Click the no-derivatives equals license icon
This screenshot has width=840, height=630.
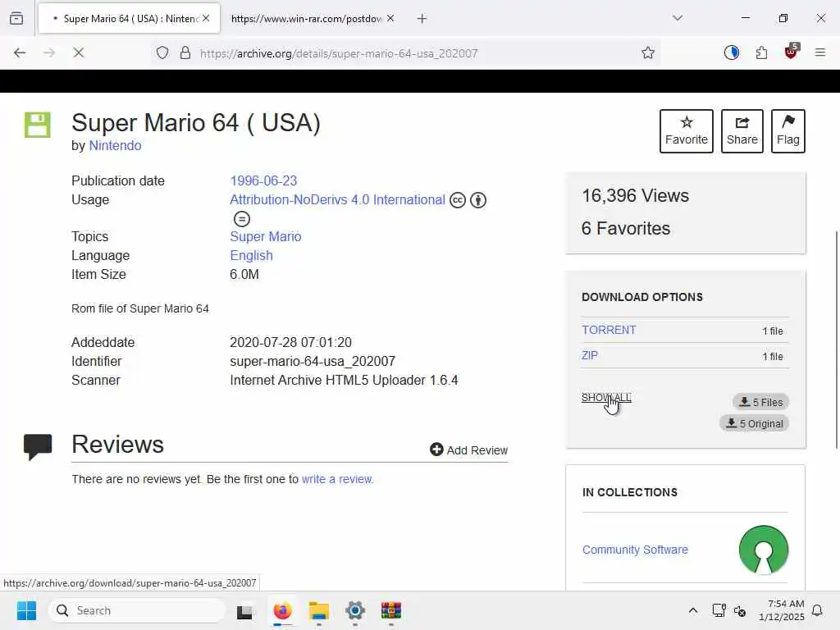[x=242, y=219]
